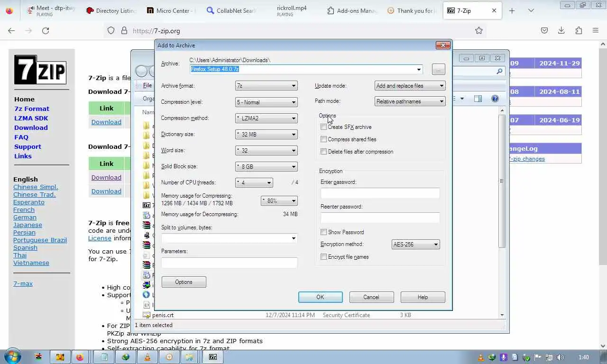Bookmark this page with the star icon
This screenshot has width=607, height=364.
pyautogui.click(x=479, y=30)
